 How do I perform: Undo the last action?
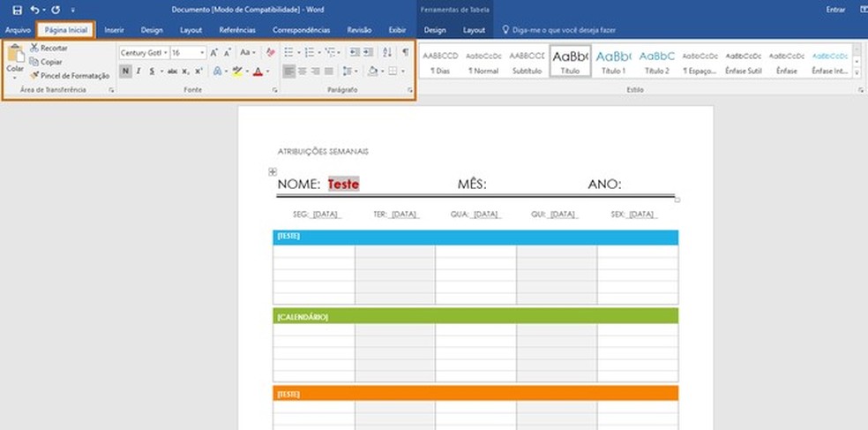[x=35, y=10]
